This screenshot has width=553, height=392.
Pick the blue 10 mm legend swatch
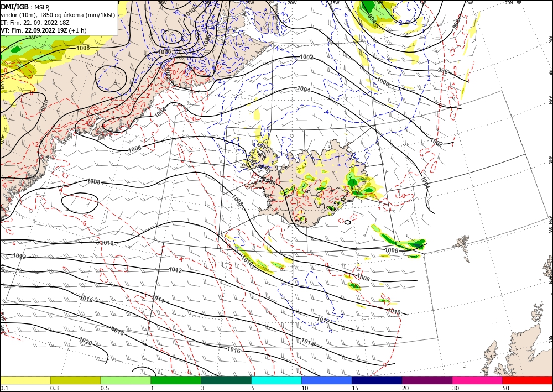[327, 380]
